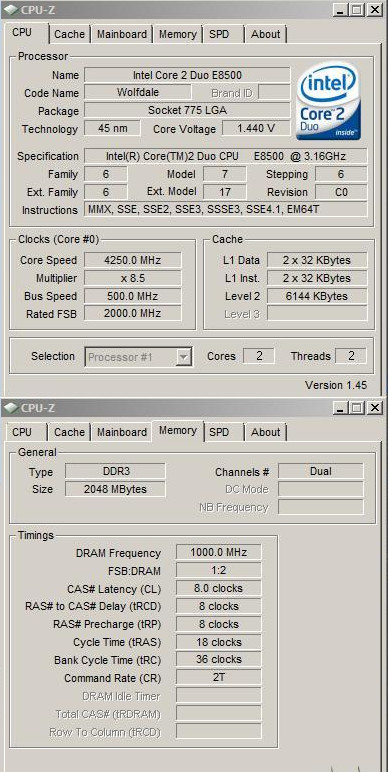
Task: Select Mainboard tab in bottom window
Action: tap(122, 432)
